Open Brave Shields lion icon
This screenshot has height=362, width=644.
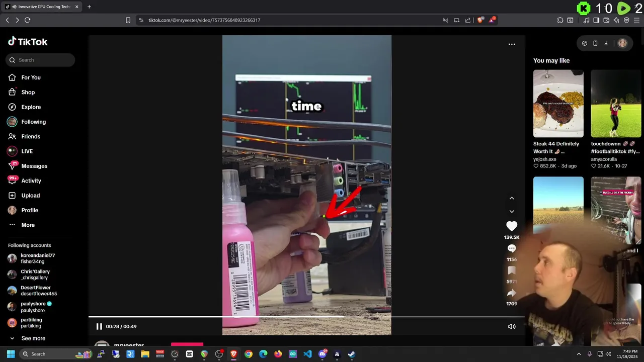coord(480,20)
